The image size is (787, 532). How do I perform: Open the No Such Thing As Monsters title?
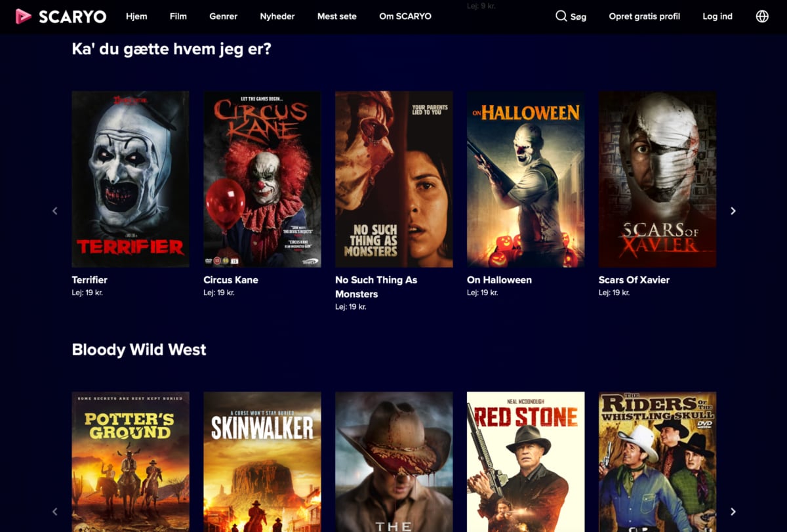(376, 287)
